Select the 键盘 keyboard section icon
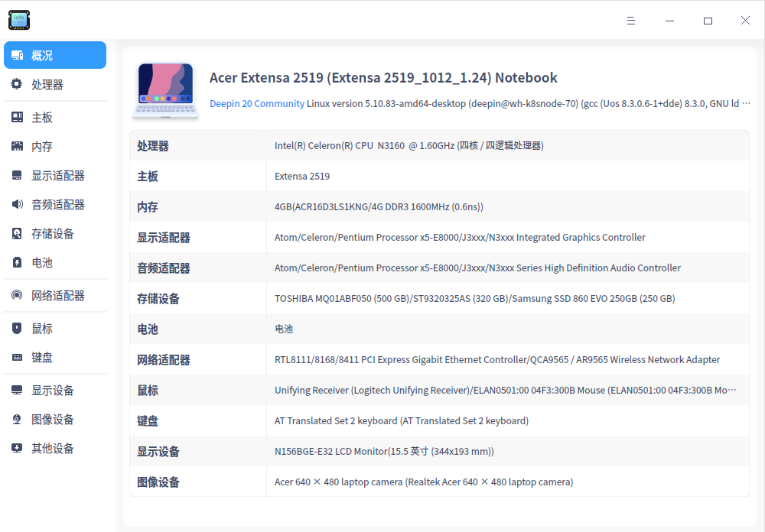The height and width of the screenshot is (532, 765). (x=16, y=357)
